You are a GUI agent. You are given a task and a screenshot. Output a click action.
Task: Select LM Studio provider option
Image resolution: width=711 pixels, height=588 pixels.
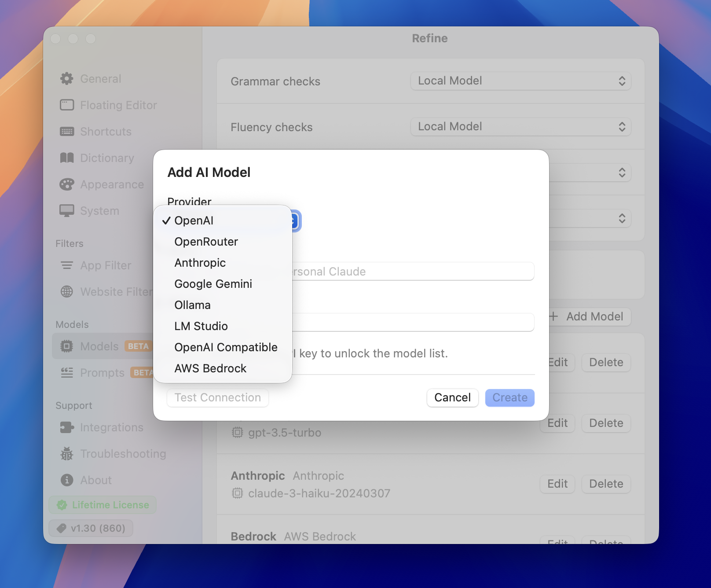pos(223,326)
